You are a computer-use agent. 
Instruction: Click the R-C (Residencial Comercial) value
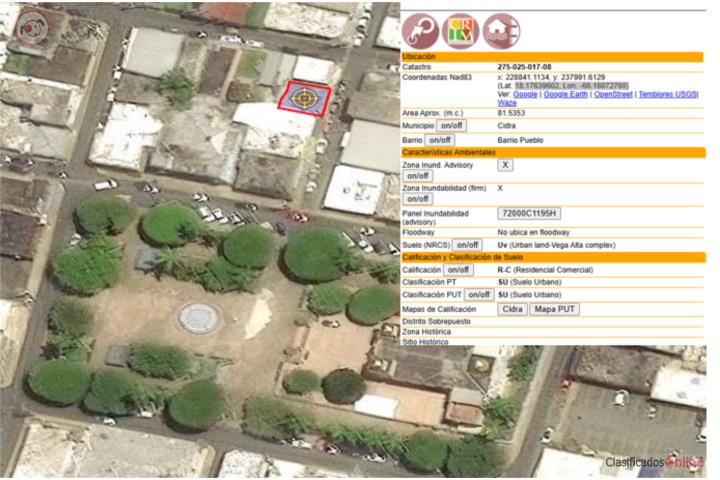point(545,270)
